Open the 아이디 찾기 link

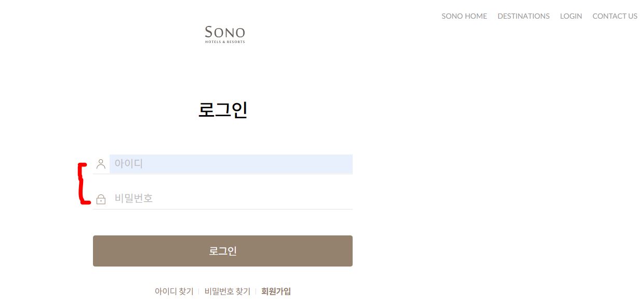pos(174,291)
